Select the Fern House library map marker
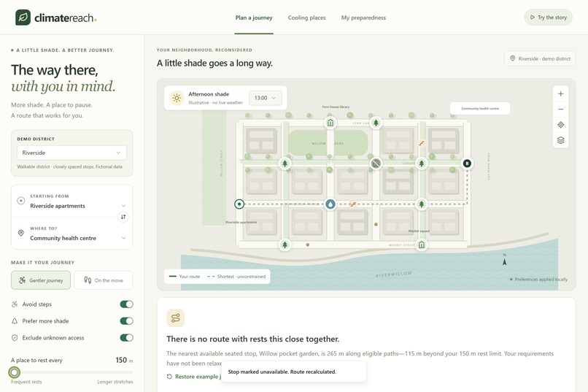This screenshot has height=392, width=588. 330,123
